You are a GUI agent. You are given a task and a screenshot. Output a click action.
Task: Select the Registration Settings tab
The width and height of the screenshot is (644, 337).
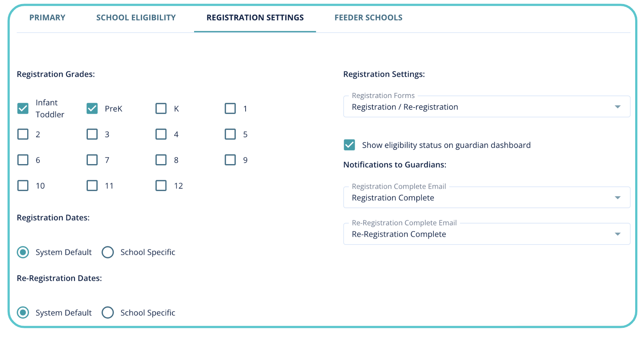pyautogui.click(x=255, y=18)
